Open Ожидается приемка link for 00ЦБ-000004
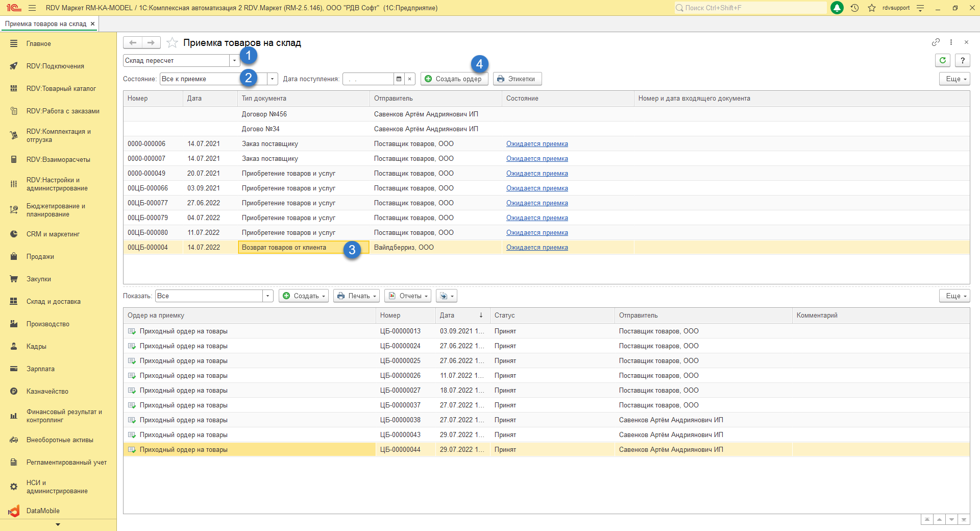Screen dimensions: 980x531 (537, 248)
